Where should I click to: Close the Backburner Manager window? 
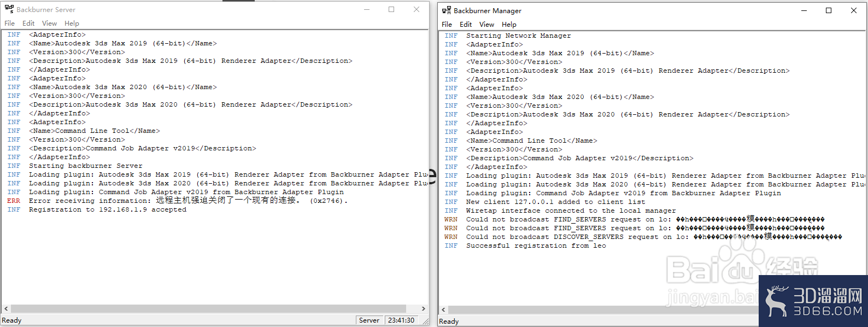pos(854,10)
